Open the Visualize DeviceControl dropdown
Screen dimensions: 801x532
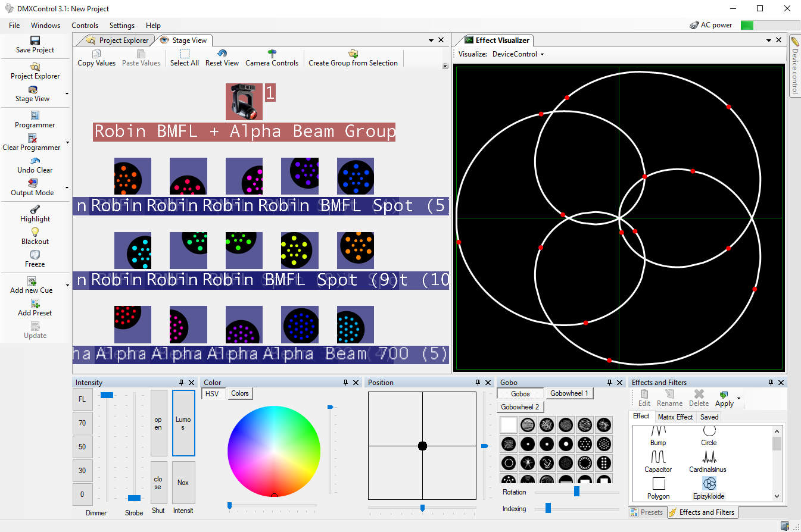click(x=518, y=54)
